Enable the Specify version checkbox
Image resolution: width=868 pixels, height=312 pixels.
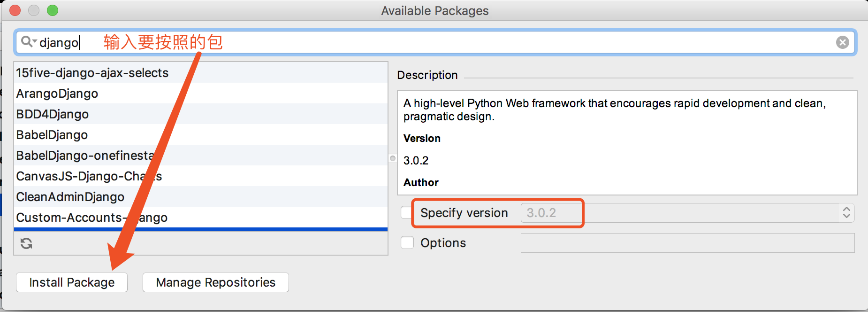pyautogui.click(x=407, y=212)
